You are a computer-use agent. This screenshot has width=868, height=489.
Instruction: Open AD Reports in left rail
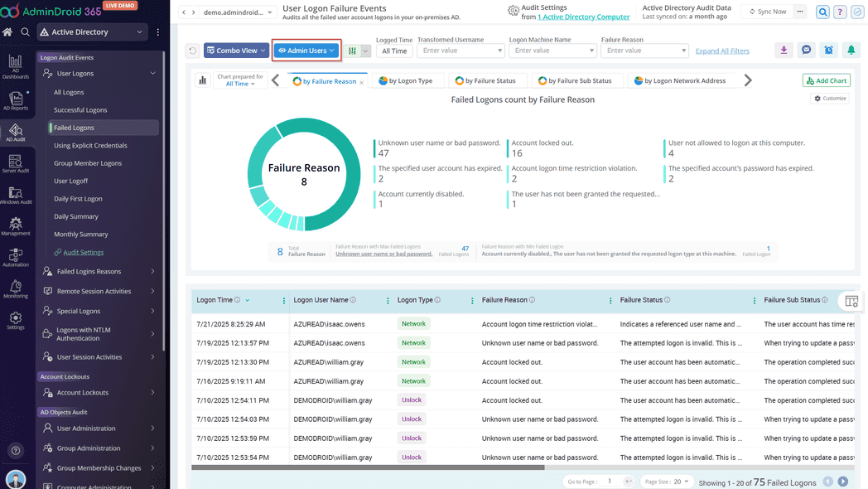[16, 99]
